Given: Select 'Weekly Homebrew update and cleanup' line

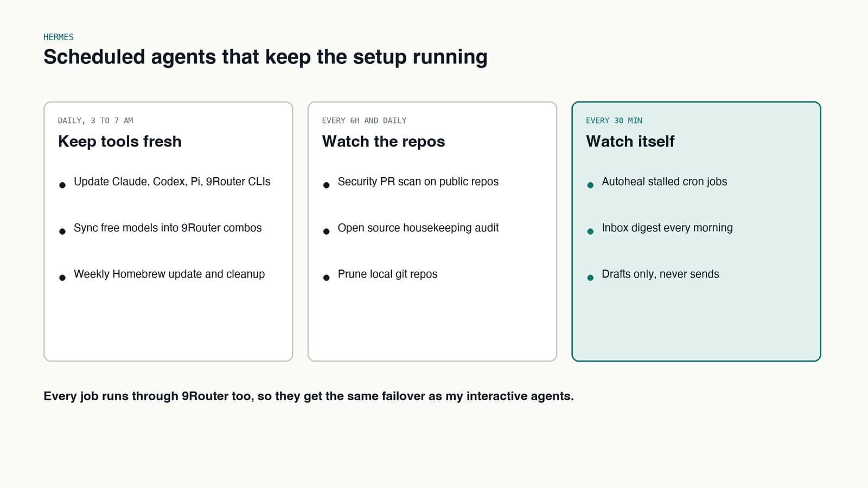Looking at the screenshot, I should coord(169,274).
